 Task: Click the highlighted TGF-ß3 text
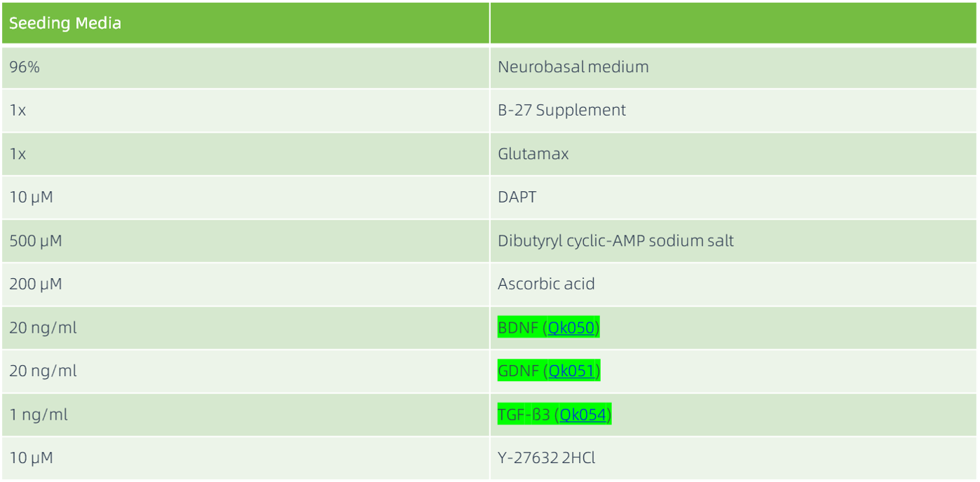(x=524, y=415)
